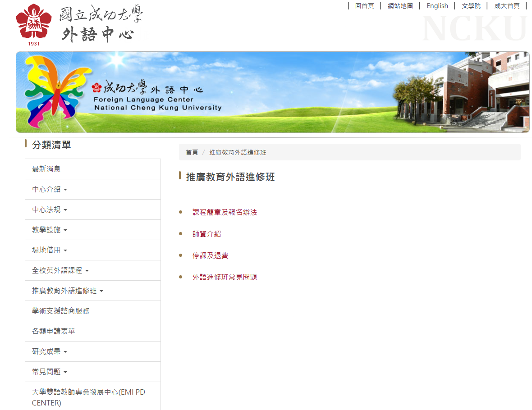This screenshot has height=410, width=532.
Task: Go to 文學院 link
Action: point(471,6)
